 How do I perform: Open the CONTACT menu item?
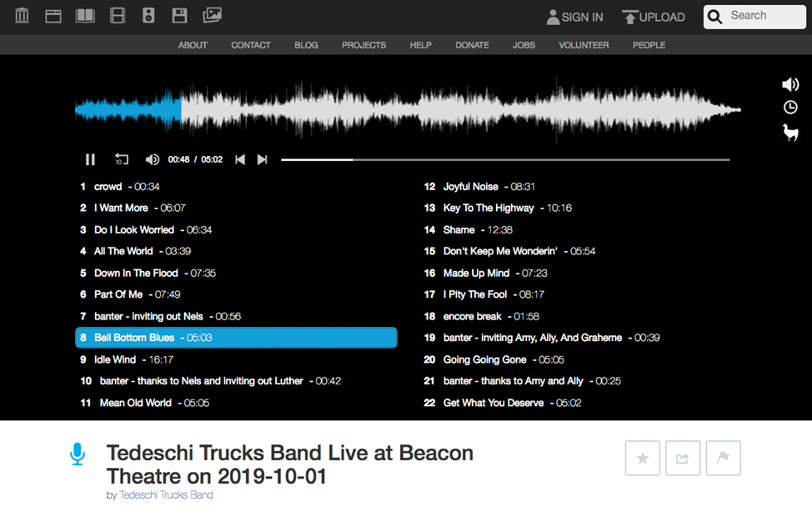tap(251, 45)
